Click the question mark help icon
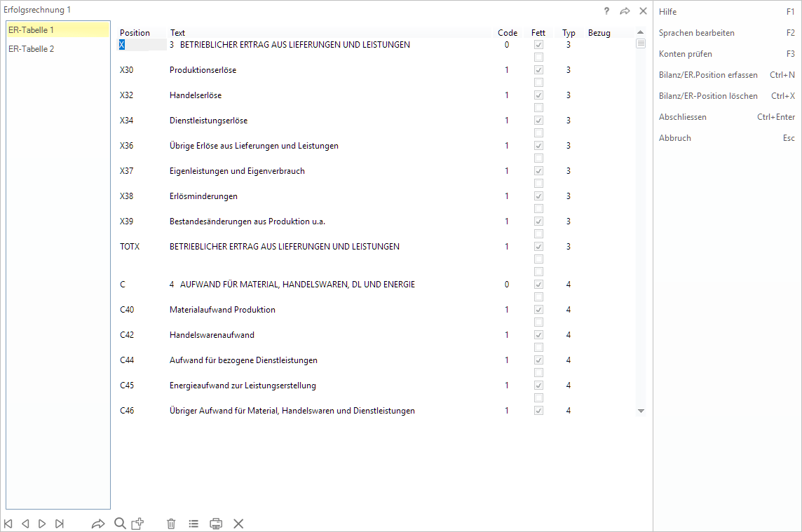 (x=606, y=11)
